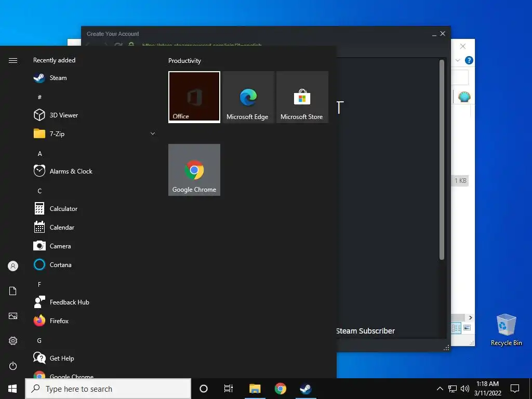Click the Windows Start button

12,389
